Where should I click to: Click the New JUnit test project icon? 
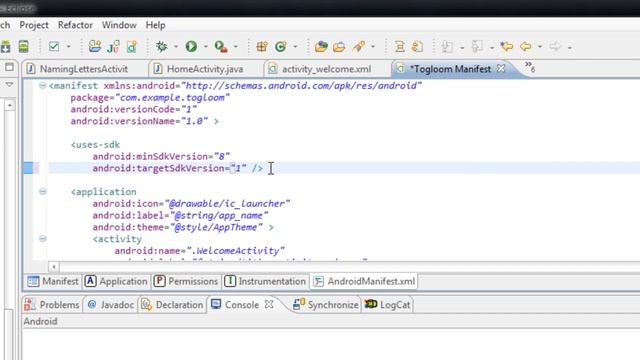click(113, 47)
